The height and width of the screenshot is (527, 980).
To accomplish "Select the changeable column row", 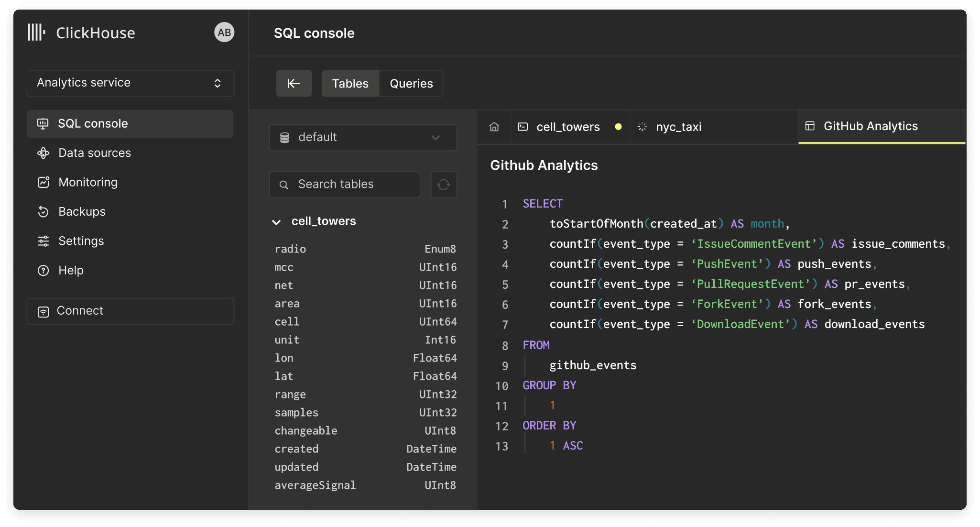I will [x=365, y=431].
